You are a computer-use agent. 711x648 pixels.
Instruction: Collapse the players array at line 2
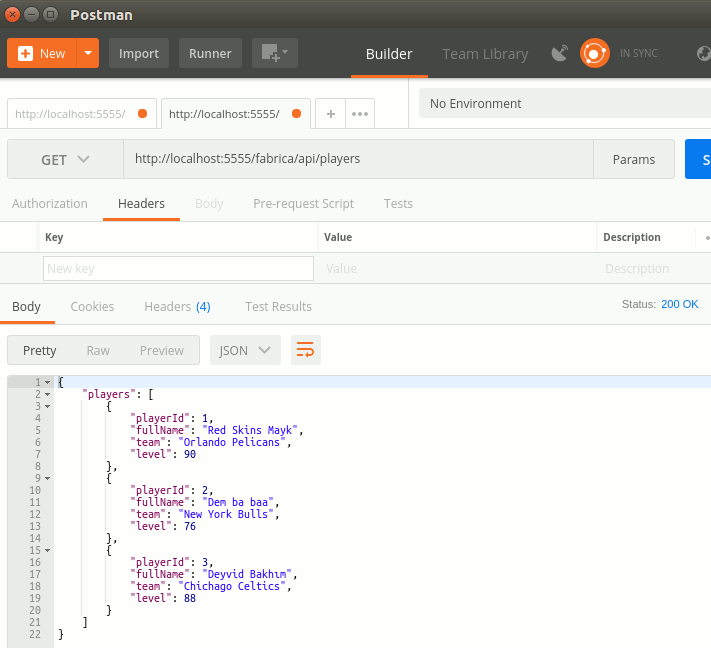[x=47, y=395]
